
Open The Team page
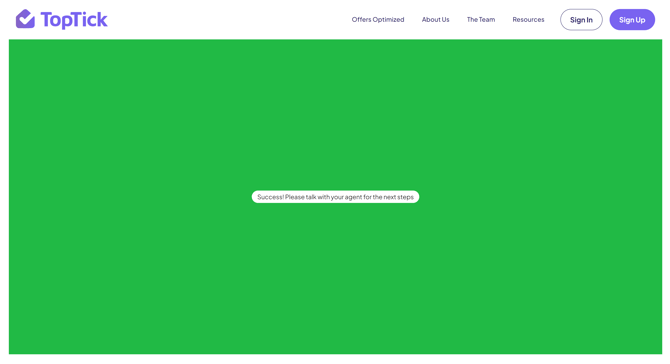point(481,20)
